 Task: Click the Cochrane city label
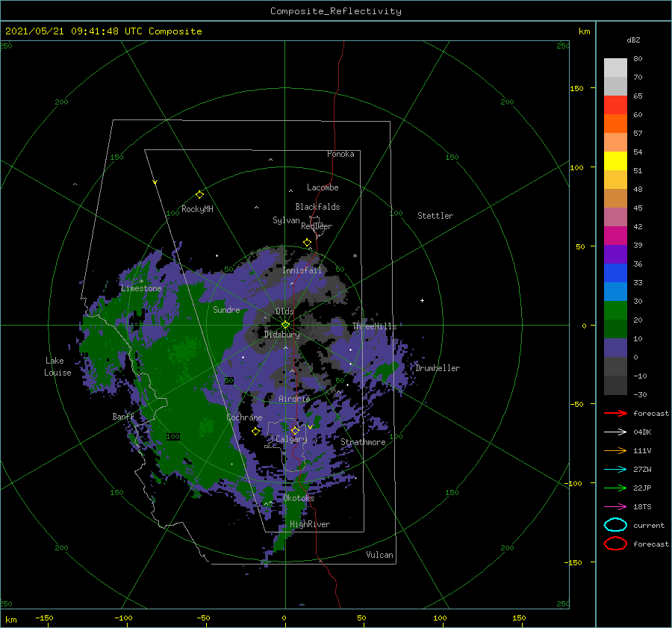[x=244, y=417]
